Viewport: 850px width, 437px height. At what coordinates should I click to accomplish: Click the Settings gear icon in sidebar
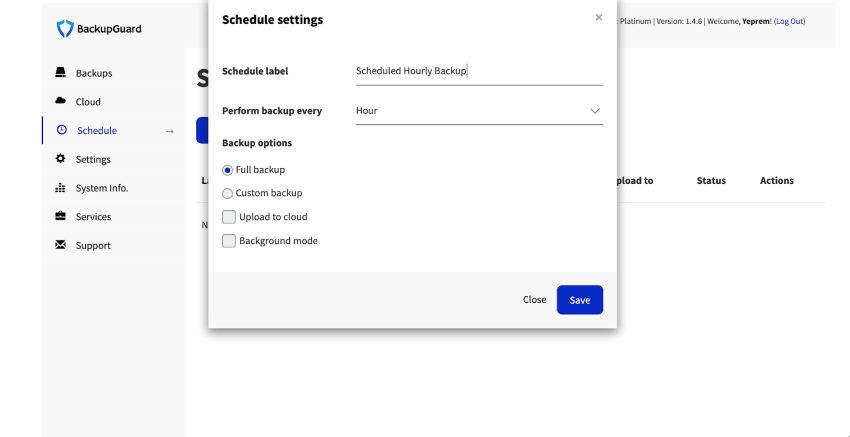(61, 159)
